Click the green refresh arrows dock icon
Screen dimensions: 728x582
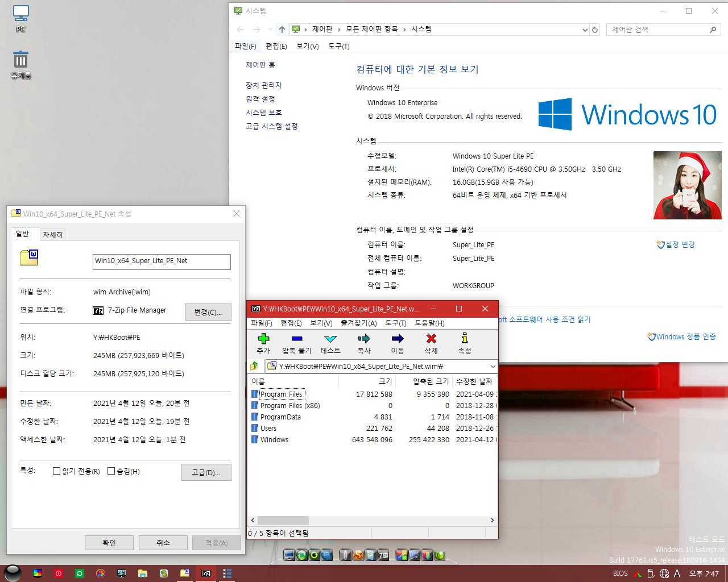coord(301,555)
